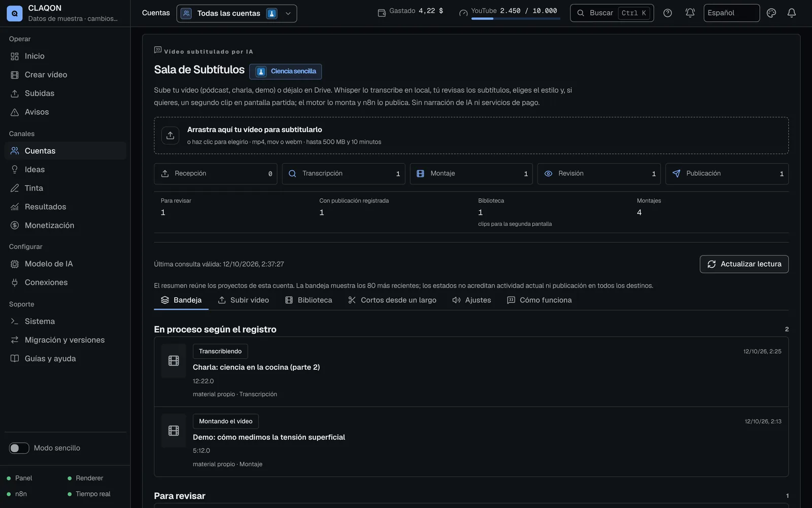Select the Publicación stage card
The image size is (812, 508).
(727, 174)
